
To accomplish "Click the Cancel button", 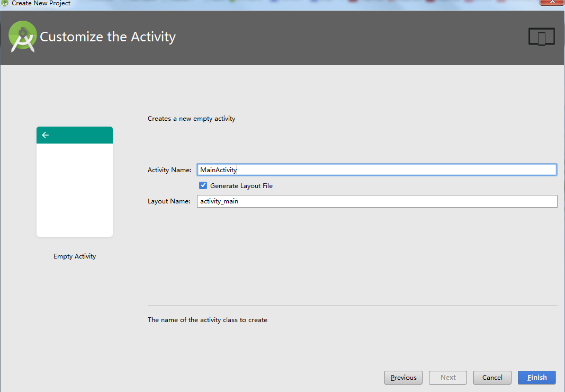I will coord(492,378).
